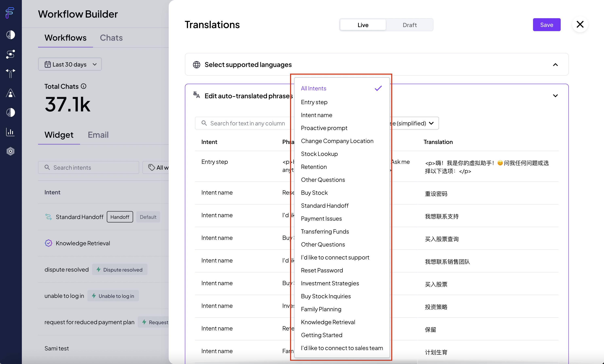Click the Total Chats info icon
The height and width of the screenshot is (364, 604).
(x=84, y=86)
